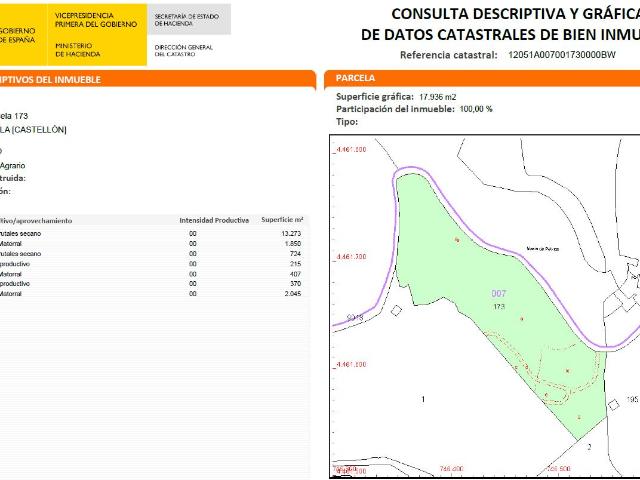Click the diamond symbol near the 9018 road label
The image size is (640, 480).
point(396,311)
